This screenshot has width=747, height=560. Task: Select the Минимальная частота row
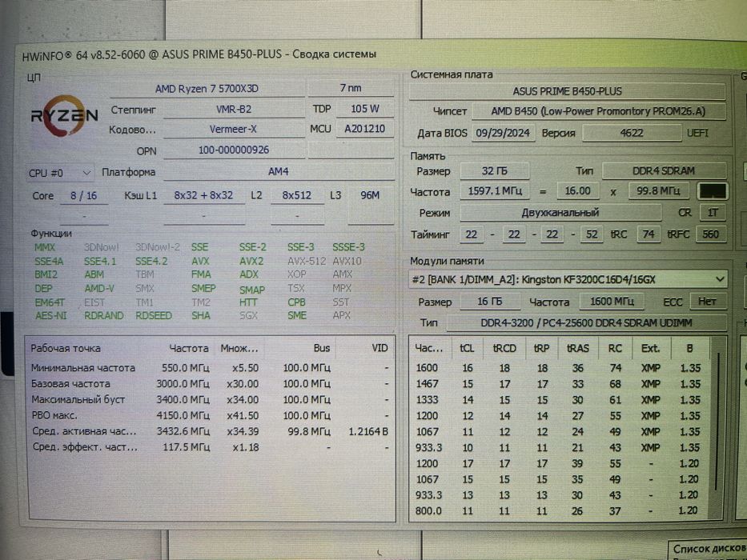point(210,368)
